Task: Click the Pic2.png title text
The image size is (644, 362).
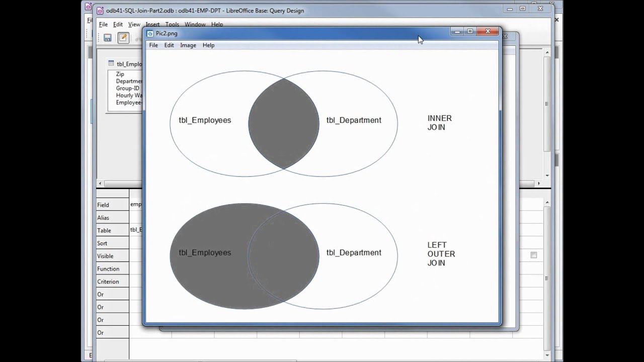Action: tap(167, 34)
